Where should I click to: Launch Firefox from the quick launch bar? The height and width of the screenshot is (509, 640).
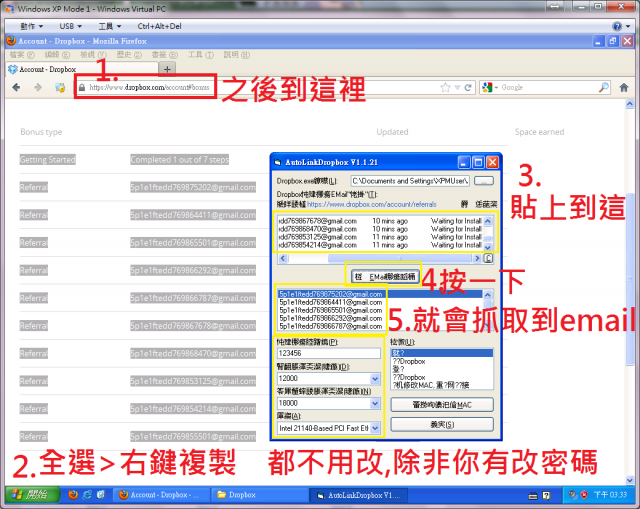point(73,495)
